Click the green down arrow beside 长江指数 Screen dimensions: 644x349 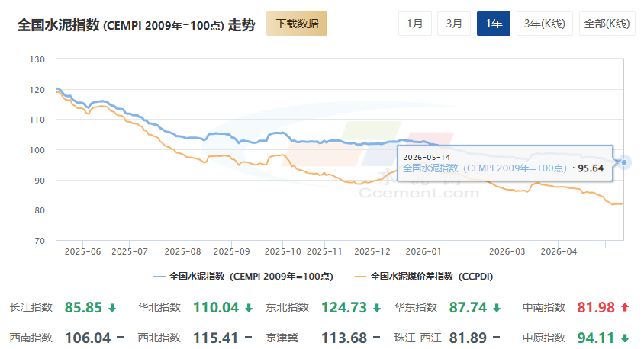click(x=112, y=308)
